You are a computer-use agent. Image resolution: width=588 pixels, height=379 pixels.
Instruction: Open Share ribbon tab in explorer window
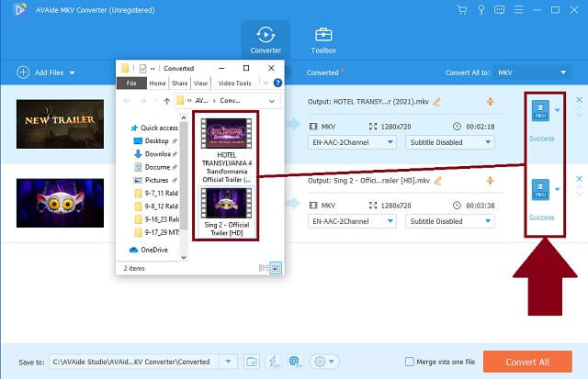(x=180, y=84)
